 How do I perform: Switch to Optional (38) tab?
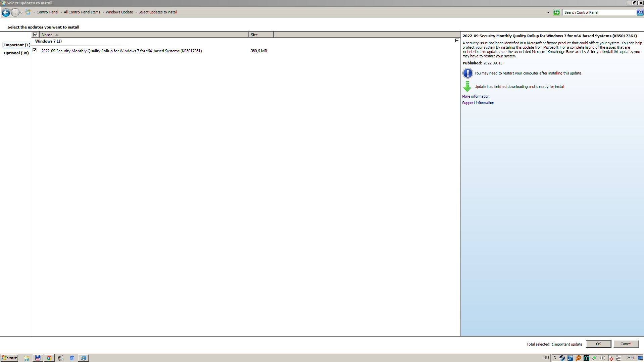[x=16, y=53]
